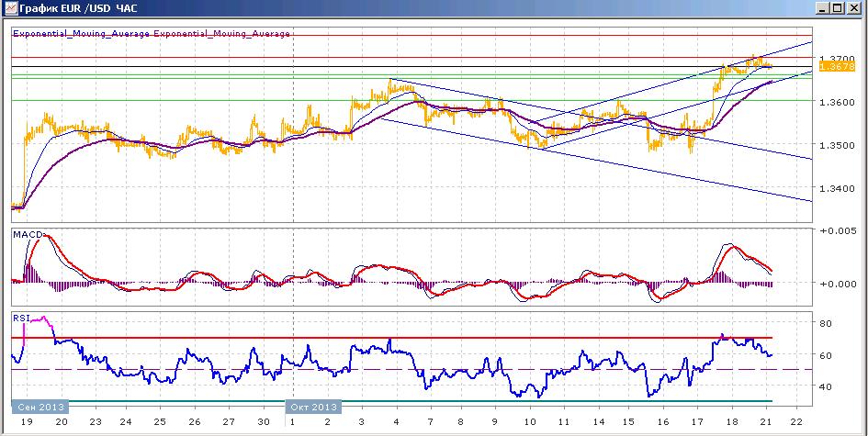Click the 1.3700 price axis label

tap(837, 58)
